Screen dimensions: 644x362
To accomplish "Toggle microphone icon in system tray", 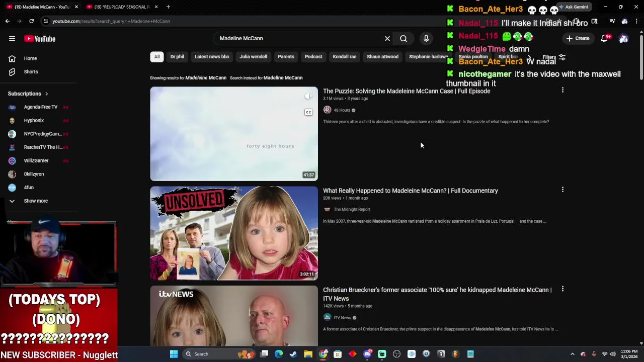I will pos(594,354).
